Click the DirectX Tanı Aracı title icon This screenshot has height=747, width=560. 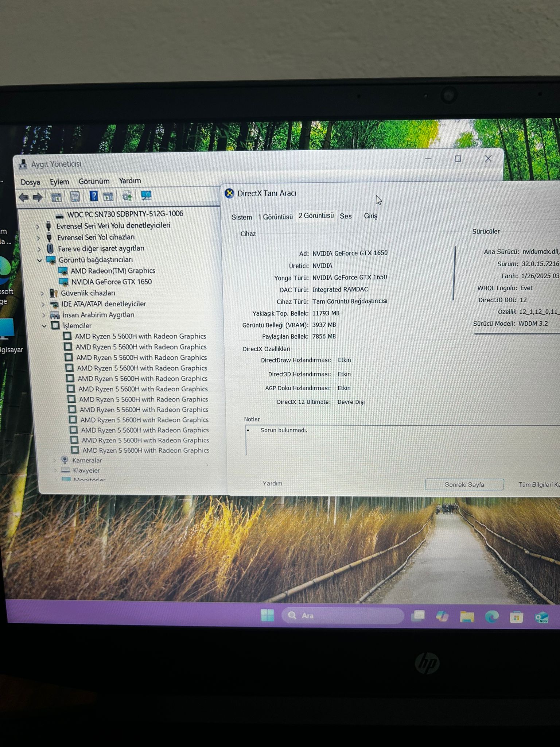(229, 193)
